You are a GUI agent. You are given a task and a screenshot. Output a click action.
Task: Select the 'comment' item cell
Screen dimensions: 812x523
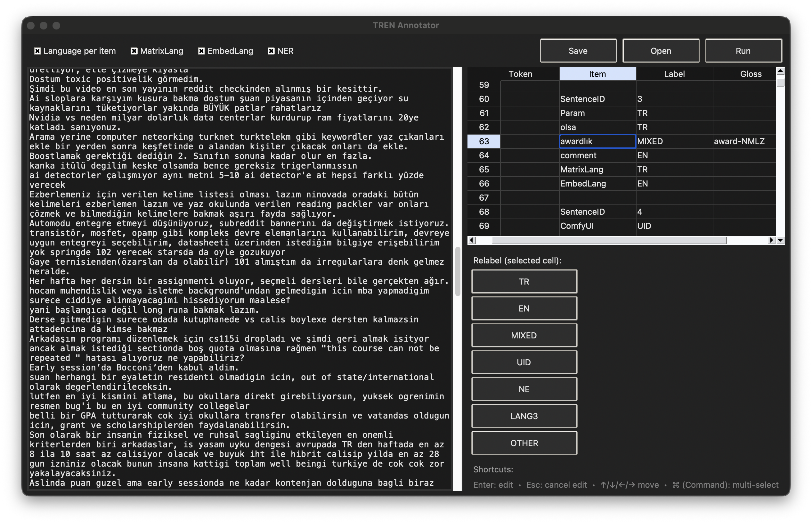click(597, 155)
